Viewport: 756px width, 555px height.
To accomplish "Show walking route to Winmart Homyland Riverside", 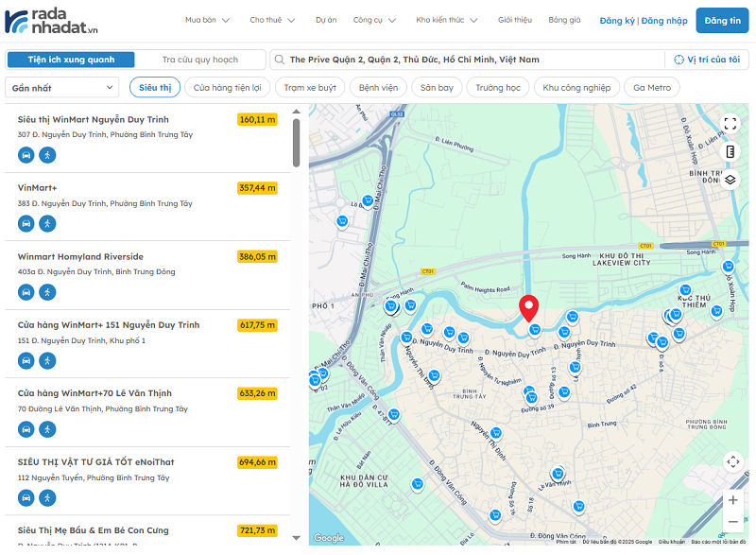I will click(47, 292).
